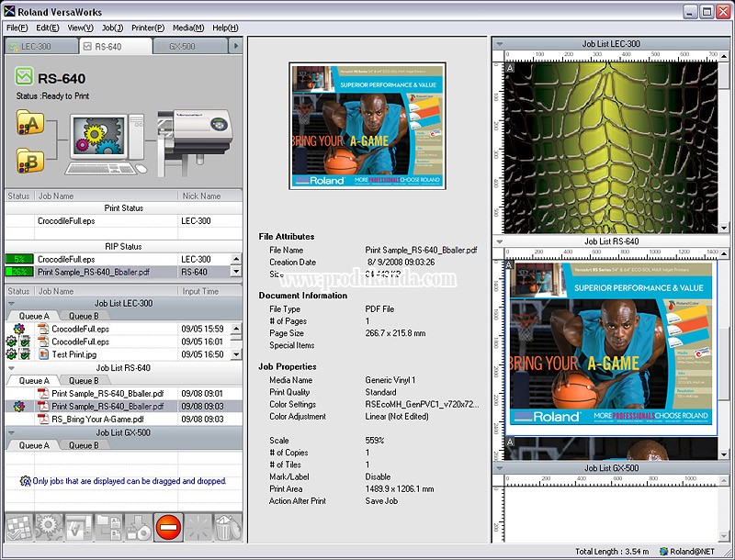Collapse Job List GX-500 section in left panel
The image size is (735, 560).
pos(10,432)
